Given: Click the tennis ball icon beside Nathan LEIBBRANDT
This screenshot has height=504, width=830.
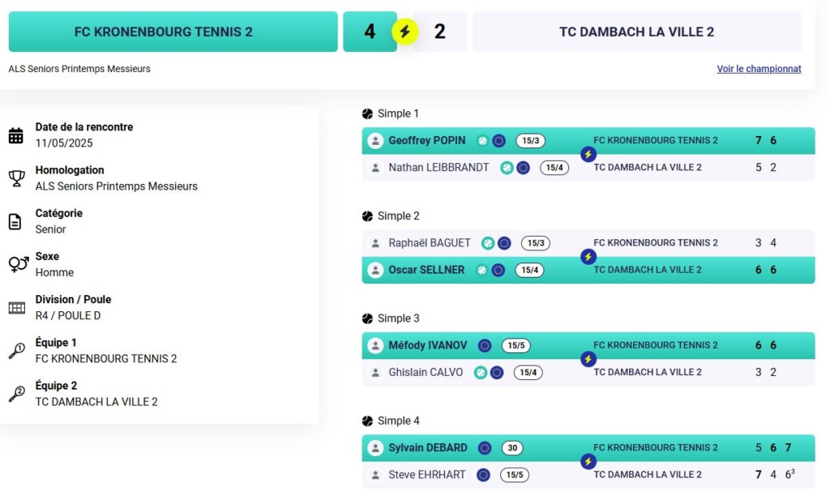Looking at the screenshot, I should tap(507, 168).
